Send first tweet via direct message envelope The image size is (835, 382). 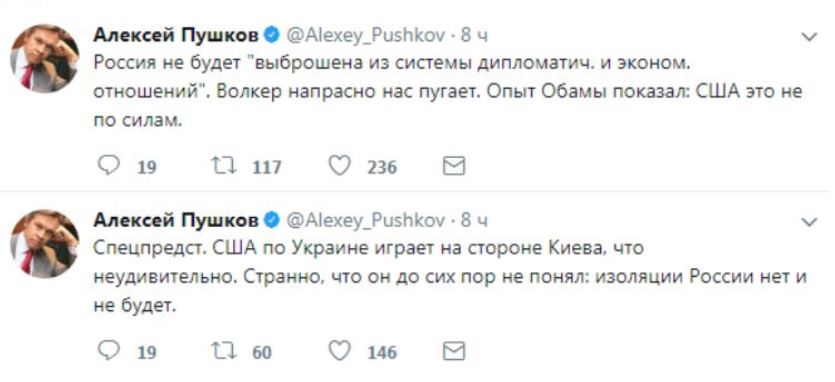pos(454,166)
